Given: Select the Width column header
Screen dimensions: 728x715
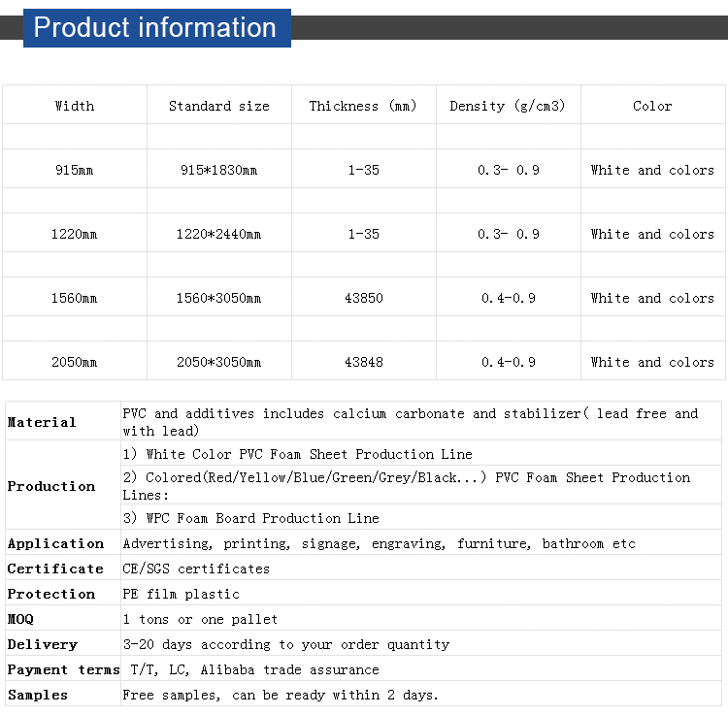Looking at the screenshot, I should pos(75,106).
